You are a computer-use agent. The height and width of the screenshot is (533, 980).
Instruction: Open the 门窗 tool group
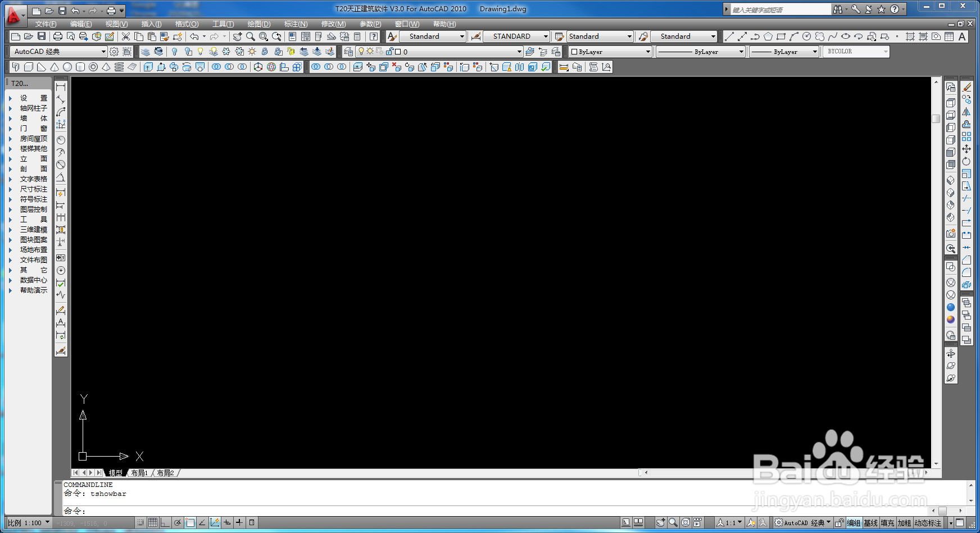tap(34, 129)
